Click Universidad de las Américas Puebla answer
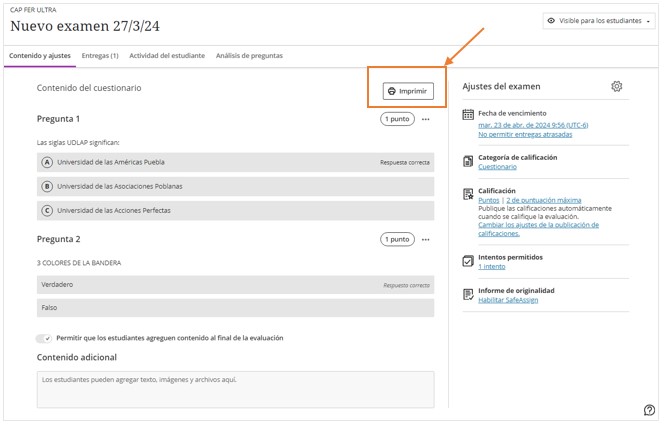 pos(235,162)
